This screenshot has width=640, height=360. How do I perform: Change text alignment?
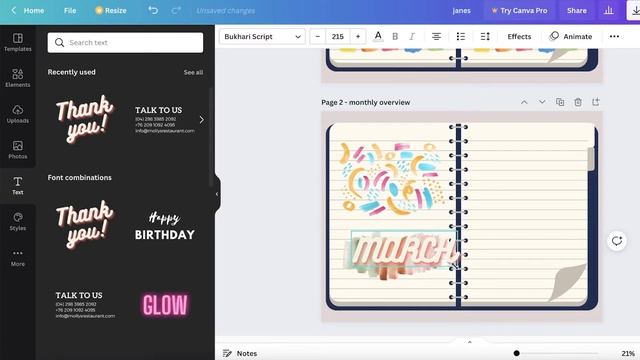click(x=436, y=36)
